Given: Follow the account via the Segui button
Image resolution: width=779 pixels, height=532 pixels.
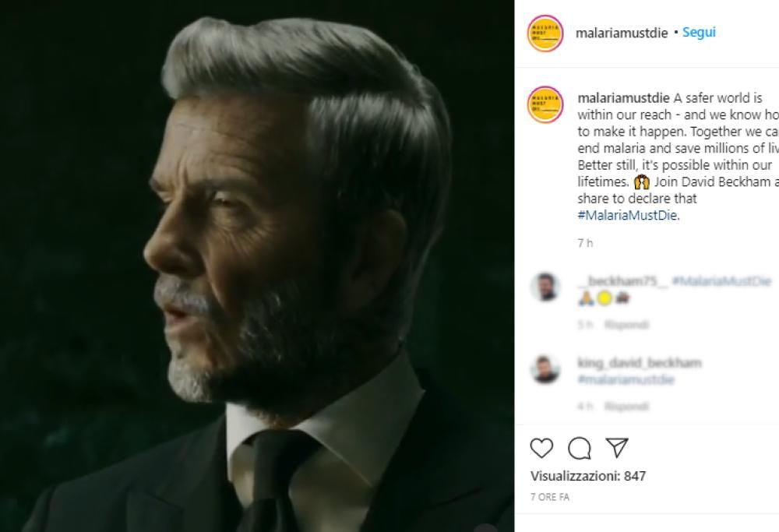Looking at the screenshot, I should point(699,32).
